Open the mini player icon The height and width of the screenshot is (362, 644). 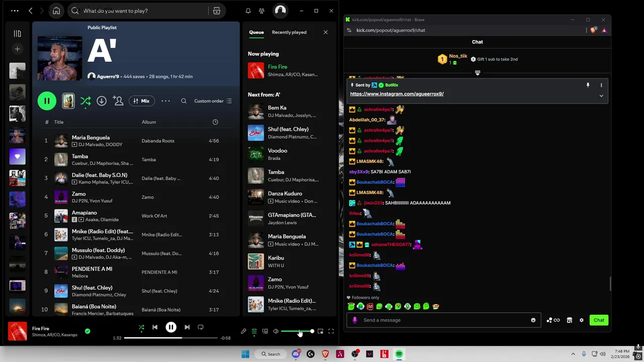(x=320, y=331)
